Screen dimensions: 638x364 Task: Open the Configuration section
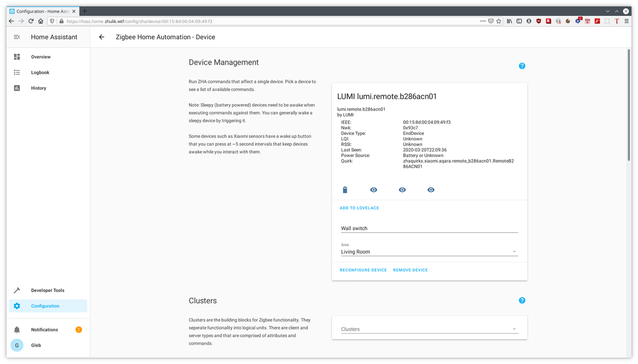pos(48,306)
